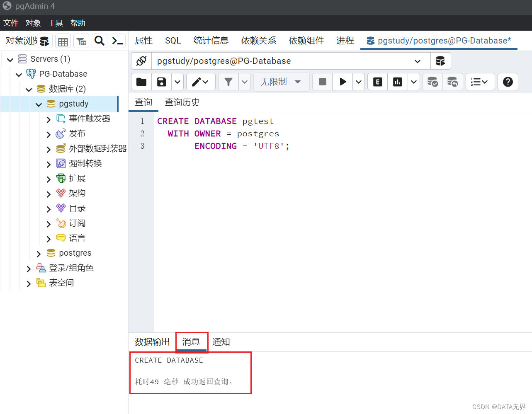This screenshot has width=532, height=414.
Task: Open the connection selector dropdown
Action: coord(418,61)
